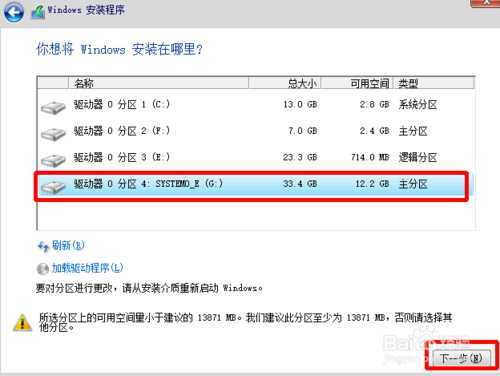The width and height of the screenshot is (500, 376).
Task: Sort by the 名称 column header
Action: pos(158,83)
